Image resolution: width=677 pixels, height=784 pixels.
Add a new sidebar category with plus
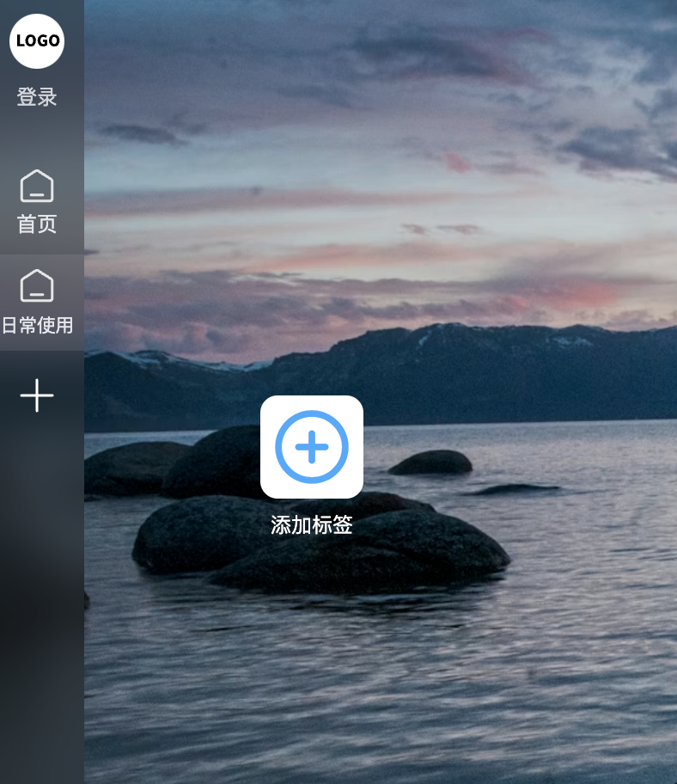[x=37, y=395]
